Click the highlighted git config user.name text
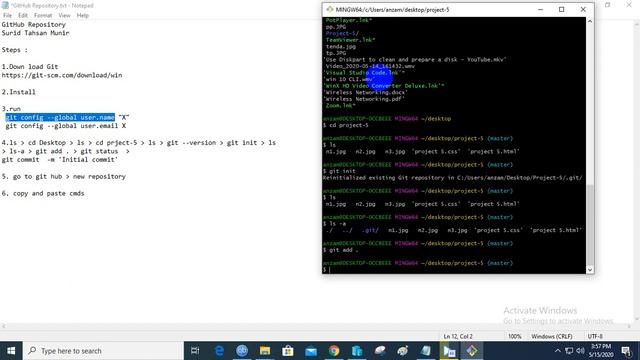 [60, 118]
